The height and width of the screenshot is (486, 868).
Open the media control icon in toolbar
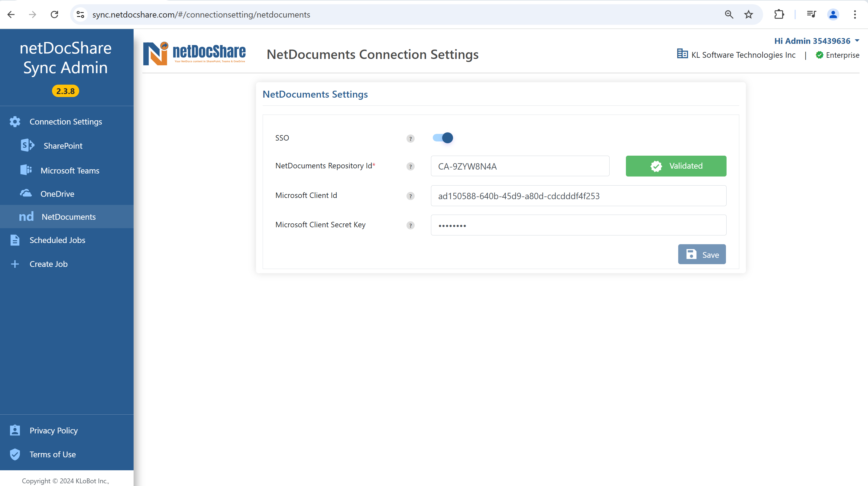(811, 15)
